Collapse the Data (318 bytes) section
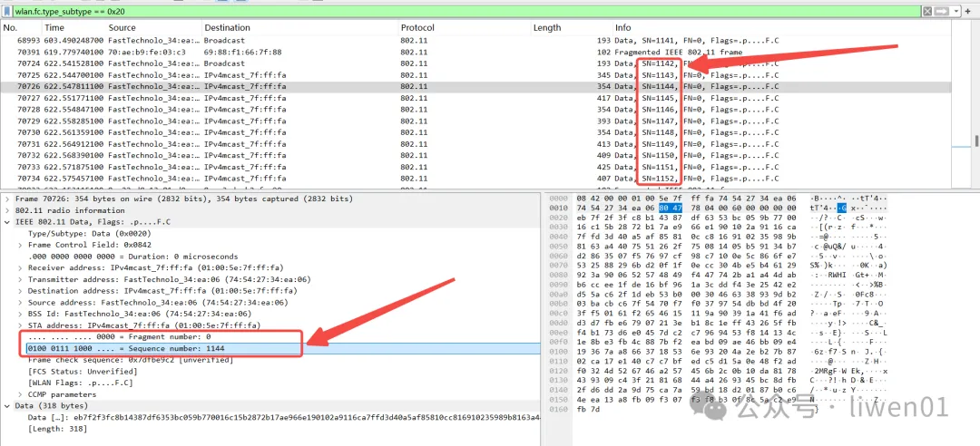This screenshot has width=980, height=446. 7,406
